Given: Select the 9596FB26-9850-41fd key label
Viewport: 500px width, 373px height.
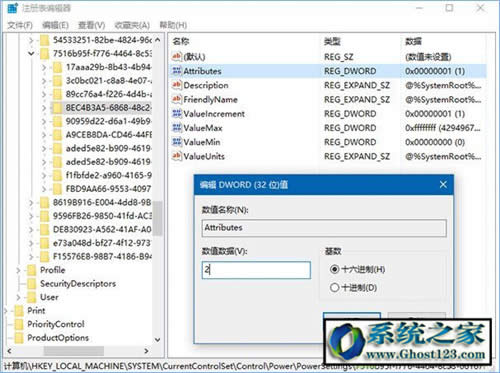Looking at the screenshot, I should (102, 216).
